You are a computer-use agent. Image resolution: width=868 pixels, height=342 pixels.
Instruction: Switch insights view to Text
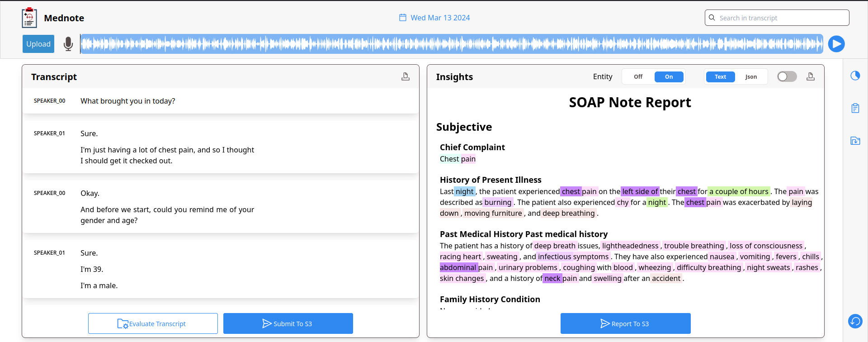(720, 77)
